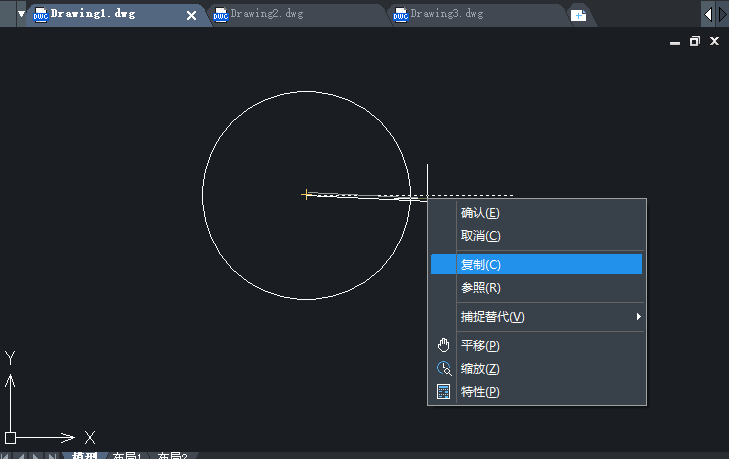Switch to the Drawing2.dwg tab
This screenshot has height=459, width=729.
[266, 15]
